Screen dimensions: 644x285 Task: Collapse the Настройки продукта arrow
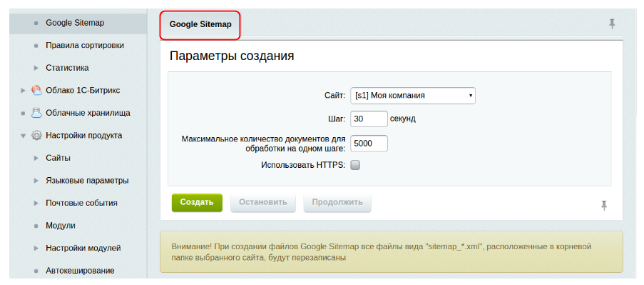pos(23,136)
